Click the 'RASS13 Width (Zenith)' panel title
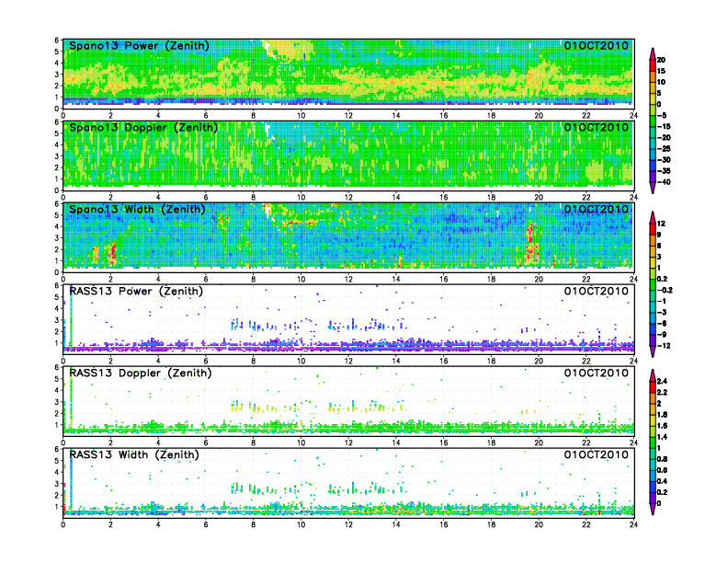Viewport: 728px width, 563px height. pos(134,454)
